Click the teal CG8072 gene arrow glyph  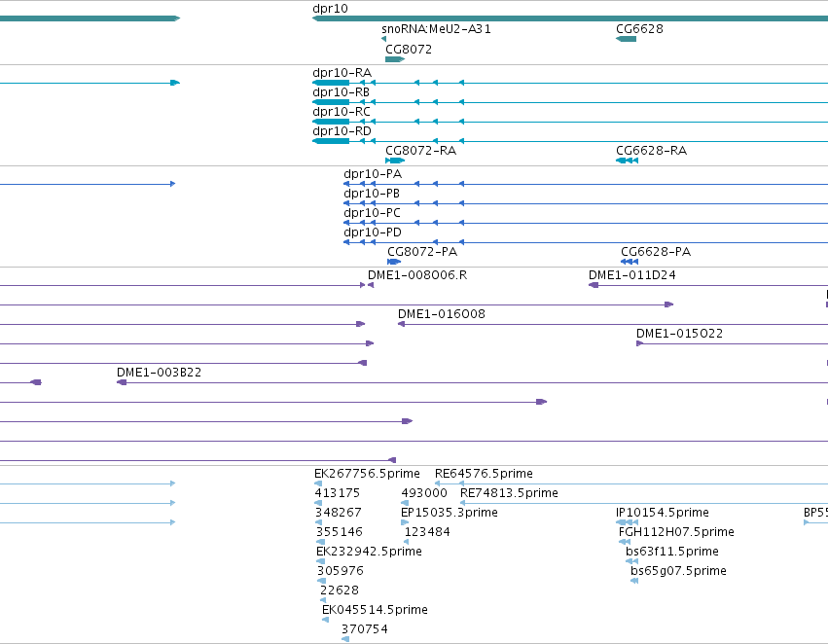pyautogui.click(x=395, y=59)
